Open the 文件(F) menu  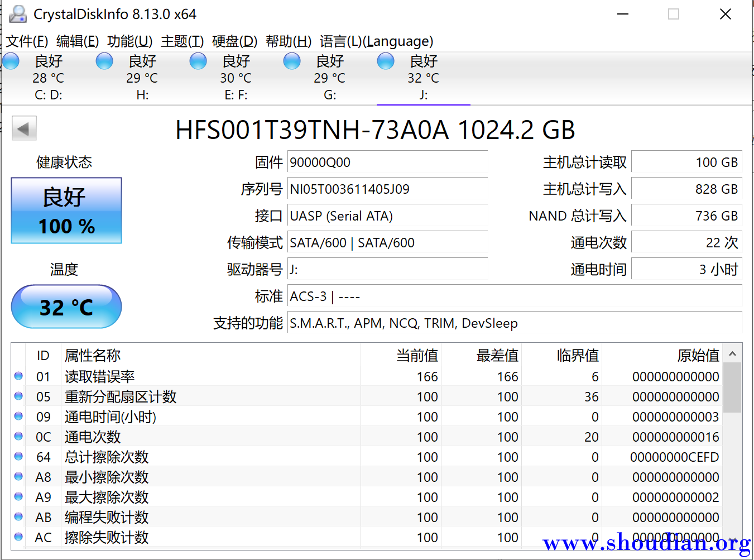(x=27, y=41)
